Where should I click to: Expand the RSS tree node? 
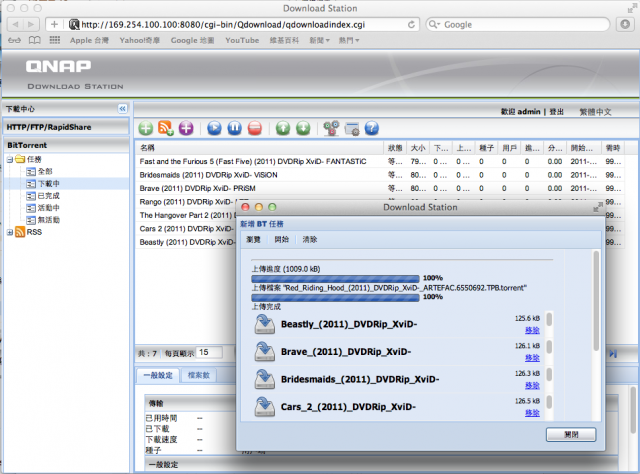(10, 232)
